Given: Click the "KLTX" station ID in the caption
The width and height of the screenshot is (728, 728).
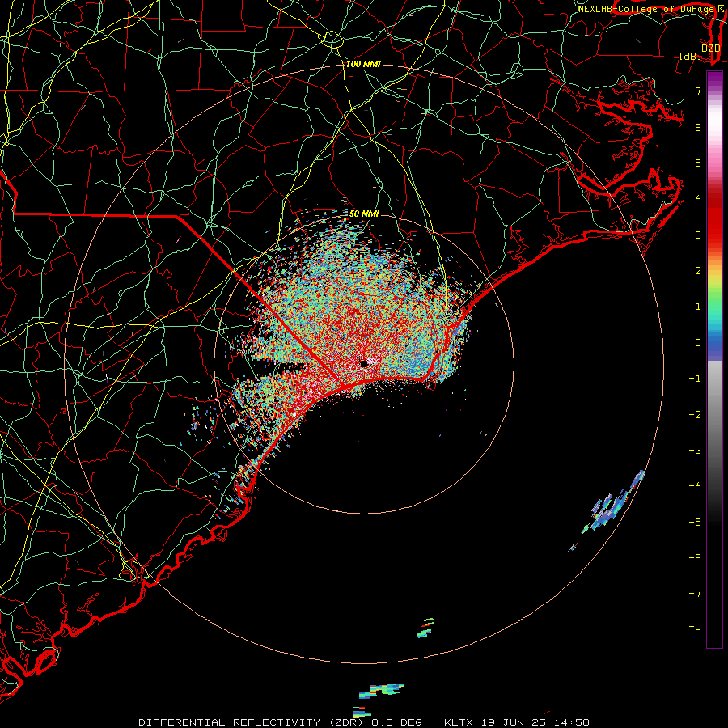Looking at the screenshot, I should pyautogui.click(x=459, y=722).
